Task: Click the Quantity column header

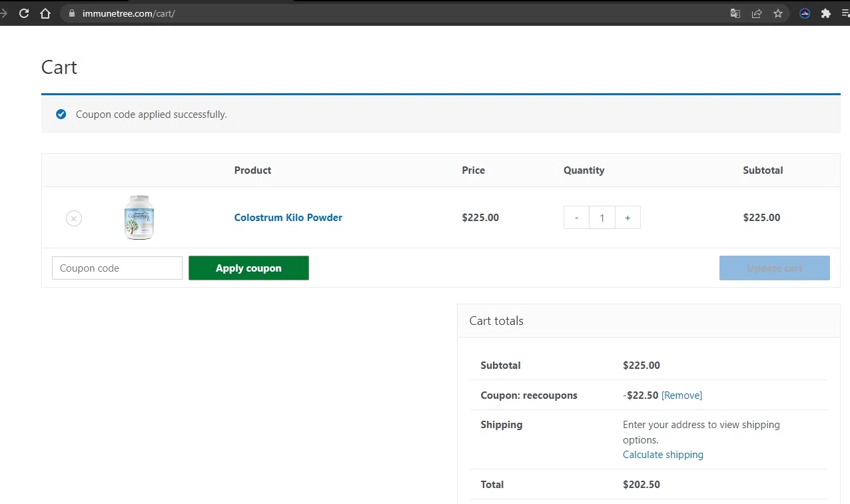Action: (x=584, y=170)
